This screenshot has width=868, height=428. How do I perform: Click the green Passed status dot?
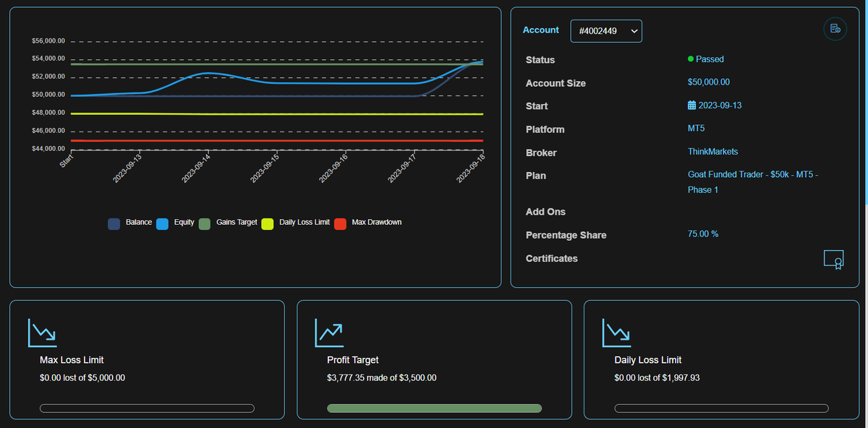click(x=691, y=59)
